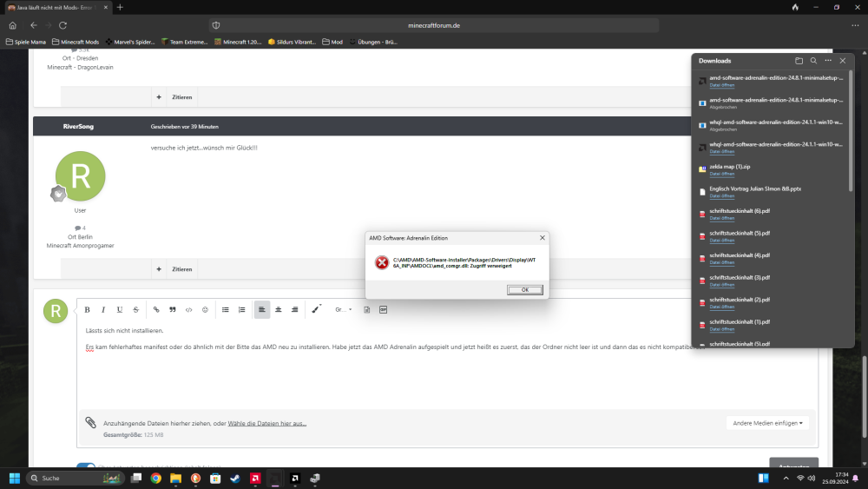
Task: Click the taskbar Suche search box
Action: click(75, 478)
